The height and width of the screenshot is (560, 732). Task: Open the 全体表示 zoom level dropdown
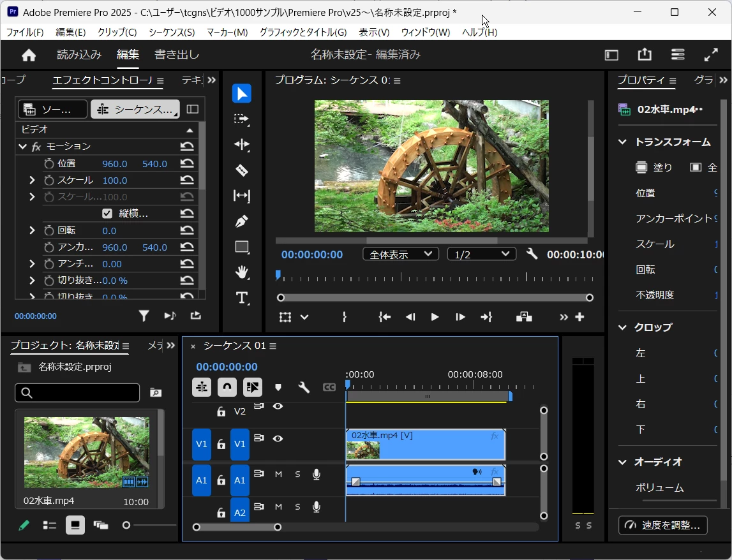tap(401, 254)
